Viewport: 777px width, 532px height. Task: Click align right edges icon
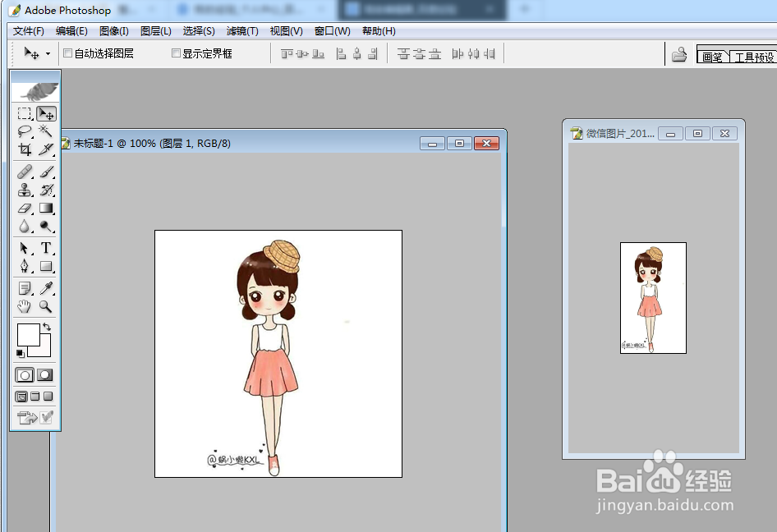(373, 53)
